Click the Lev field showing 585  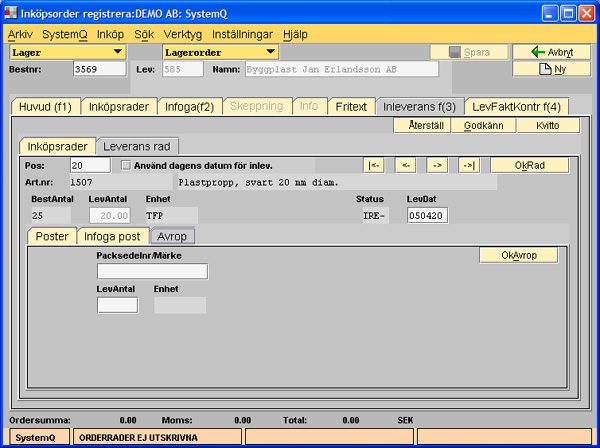[183, 69]
